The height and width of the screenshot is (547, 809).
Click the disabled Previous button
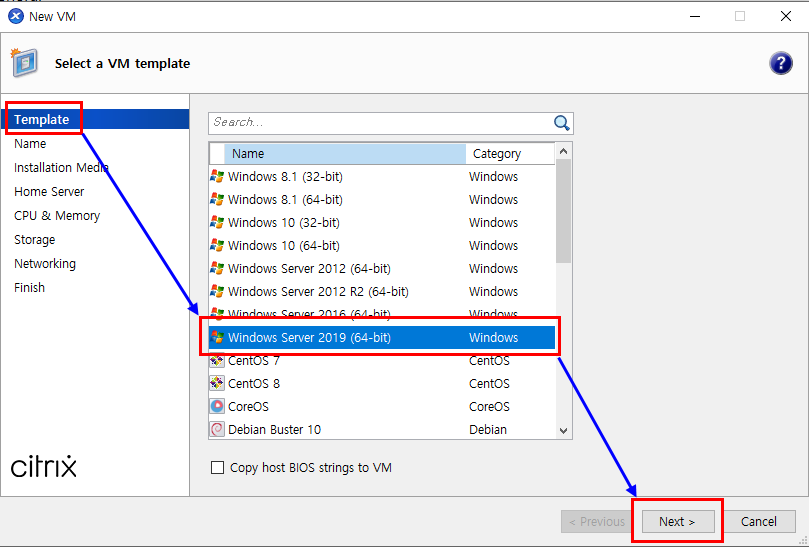click(x=597, y=522)
